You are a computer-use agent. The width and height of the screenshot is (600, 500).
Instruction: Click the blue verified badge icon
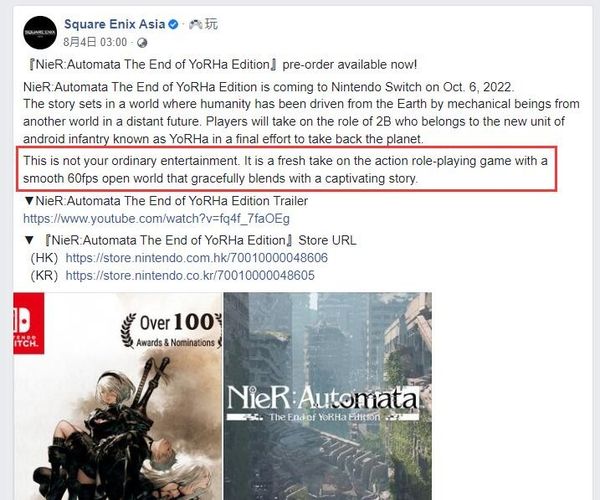173,24
